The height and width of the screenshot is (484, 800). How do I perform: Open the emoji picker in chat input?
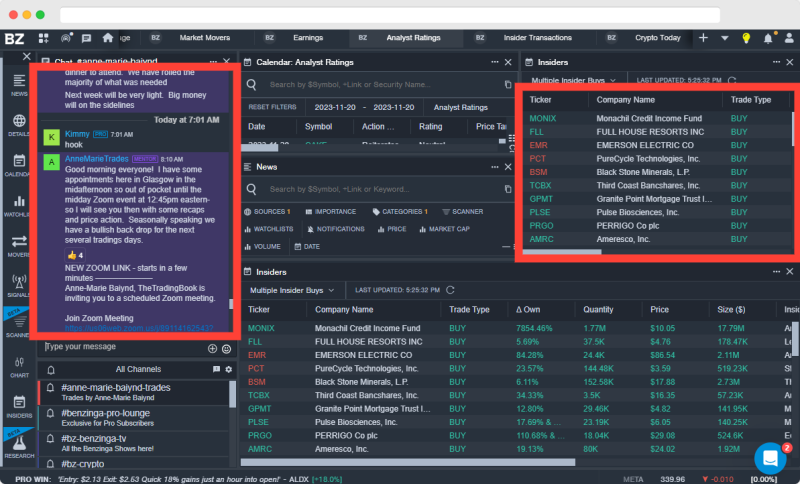(227, 348)
